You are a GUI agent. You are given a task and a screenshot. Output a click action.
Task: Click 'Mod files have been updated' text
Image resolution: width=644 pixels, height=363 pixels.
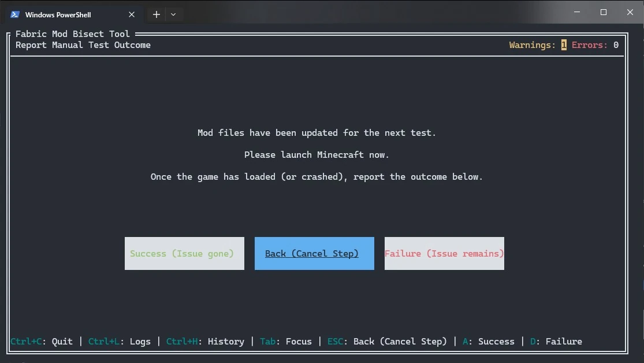tap(317, 133)
